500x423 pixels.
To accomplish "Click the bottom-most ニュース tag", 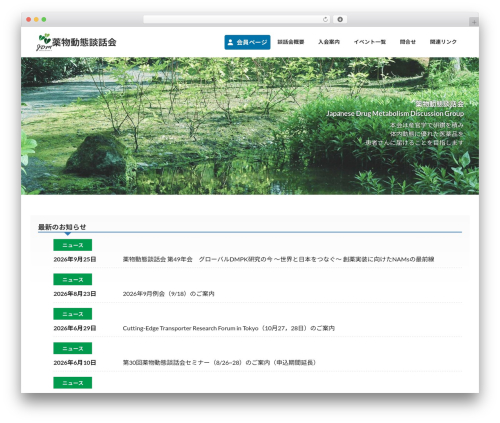I will coord(73,383).
